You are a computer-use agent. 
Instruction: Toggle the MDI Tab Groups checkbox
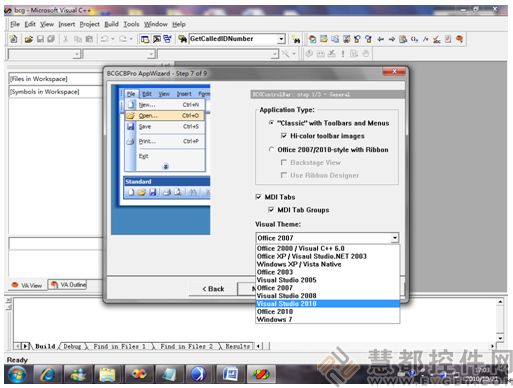[271, 210]
